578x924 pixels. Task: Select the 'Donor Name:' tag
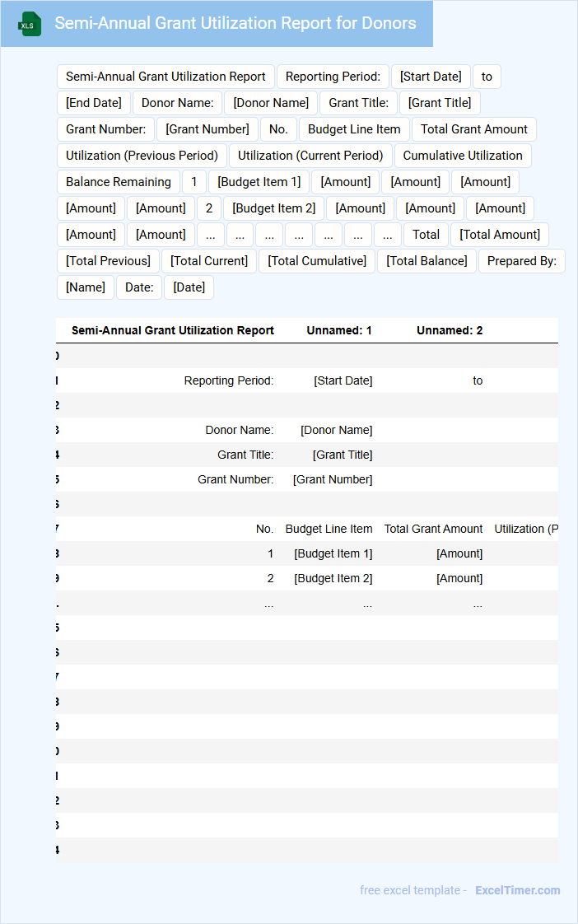[x=177, y=103]
